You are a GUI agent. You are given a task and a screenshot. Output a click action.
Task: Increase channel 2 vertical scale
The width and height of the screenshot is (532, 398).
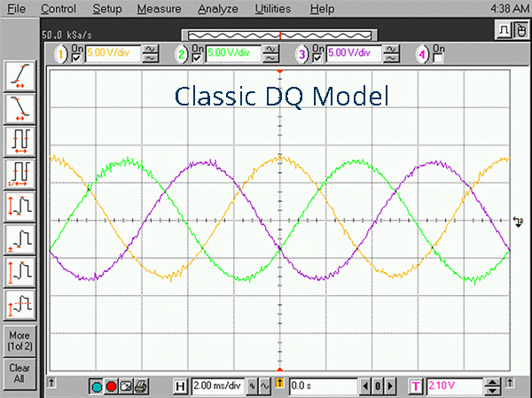click(x=270, y=50)
